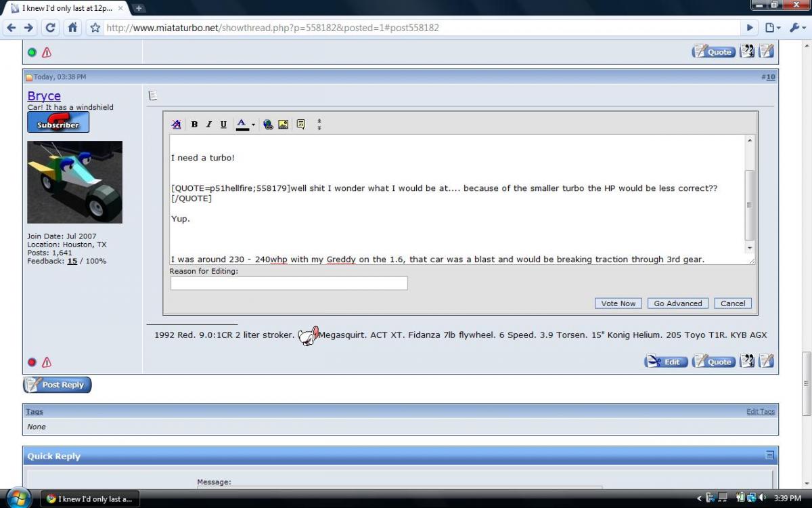Image resolution: width=812 pixels, height=508 pixels.
Task: Click the Vote Now button
Action: tap(618, 303)
